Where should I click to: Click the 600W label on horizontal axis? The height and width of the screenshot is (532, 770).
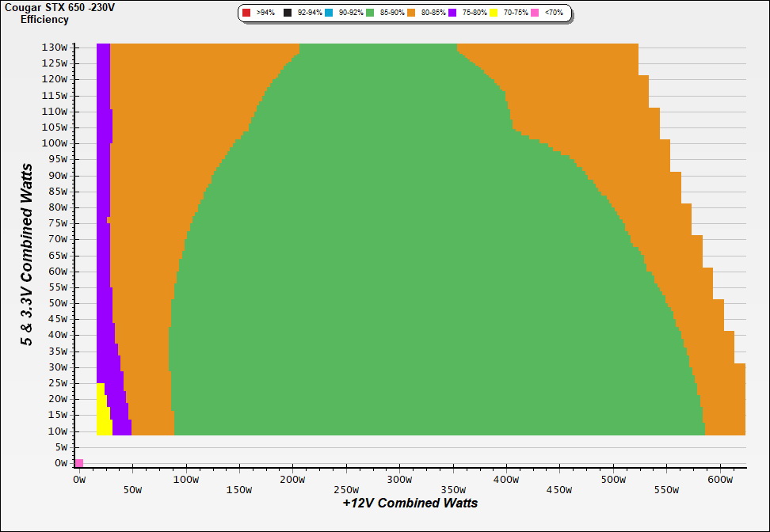tap(719, 480)
